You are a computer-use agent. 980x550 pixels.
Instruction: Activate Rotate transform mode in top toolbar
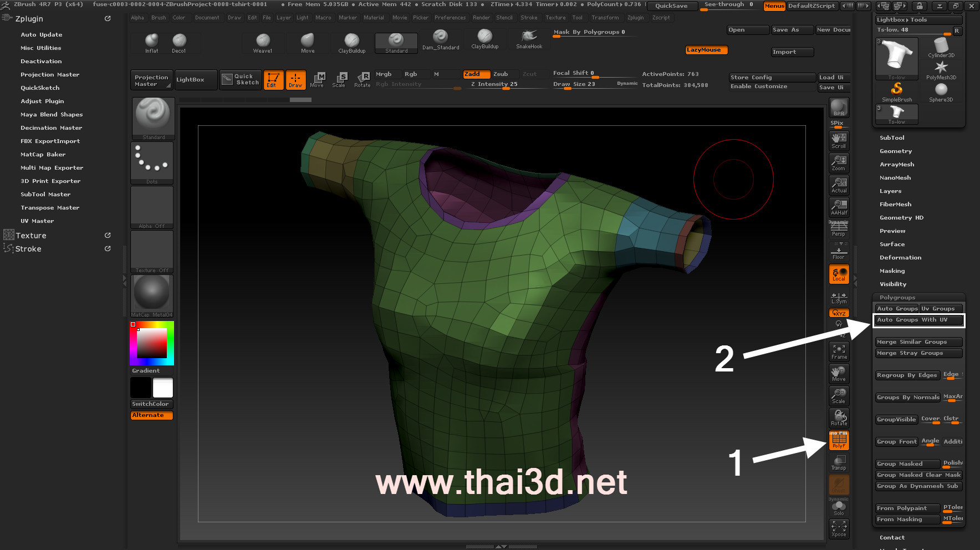(363, 79)
